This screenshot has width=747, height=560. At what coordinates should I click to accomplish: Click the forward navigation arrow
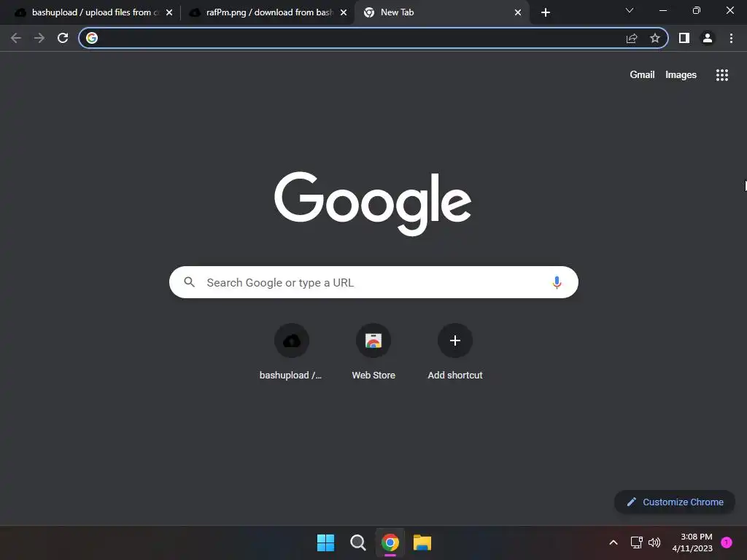pos(39,38)
